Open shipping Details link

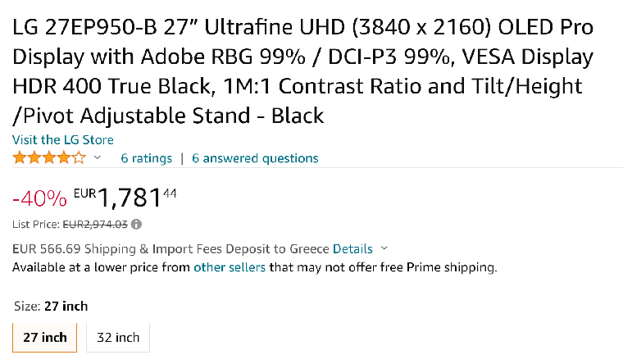(x=352, y=248)
